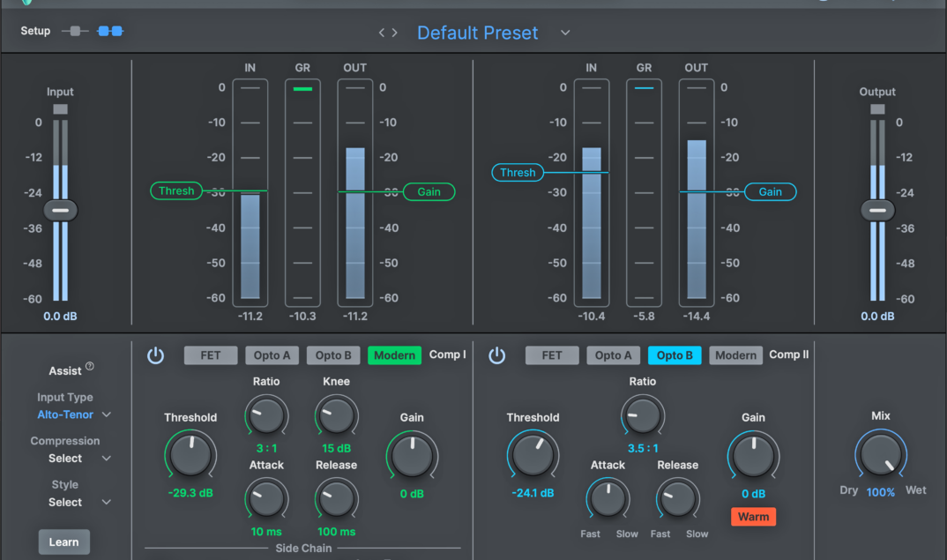Open Assist help question mark icon
947x560 pixels.
click(89, 366)
